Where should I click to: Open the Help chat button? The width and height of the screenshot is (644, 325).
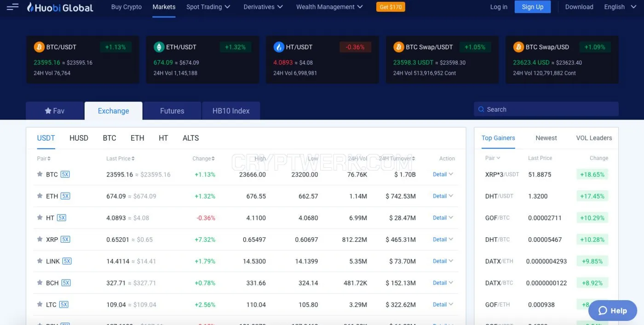pos(612,311)
